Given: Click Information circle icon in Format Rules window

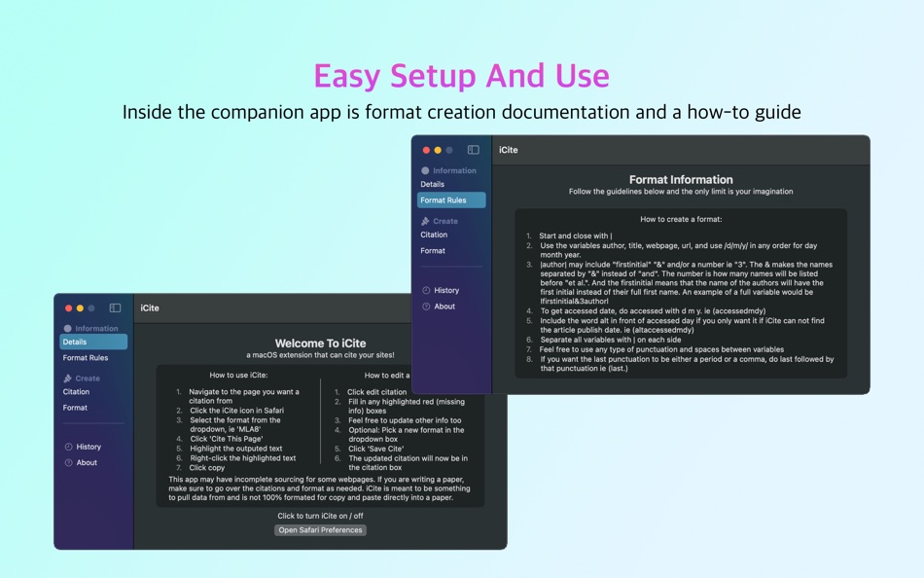Looking at the screenshot, I should click(425, 170).
